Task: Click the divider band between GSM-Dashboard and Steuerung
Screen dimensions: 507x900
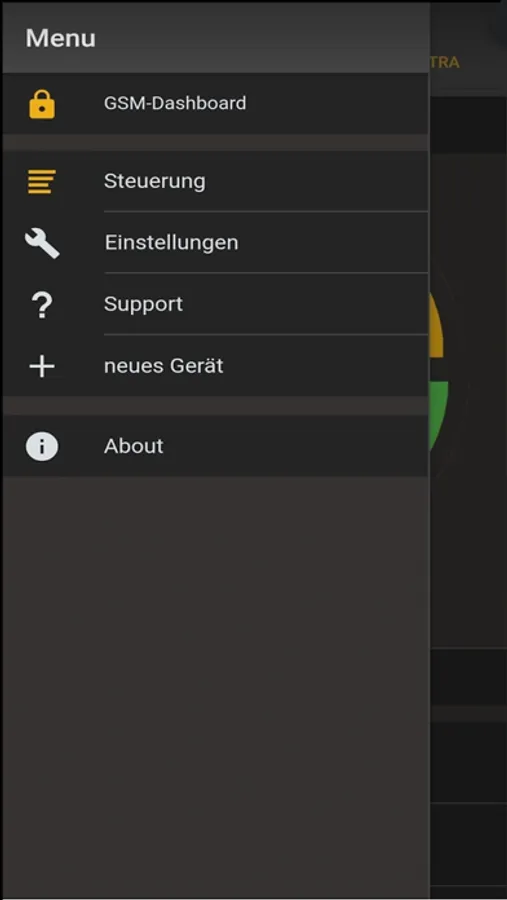Action: pyautogui.click(x=215, y=142)
